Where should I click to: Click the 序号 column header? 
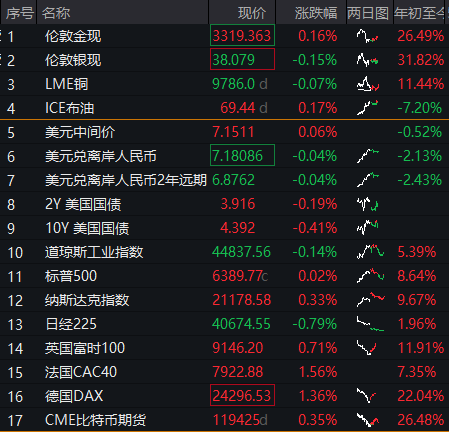click(x=19, y=13)
